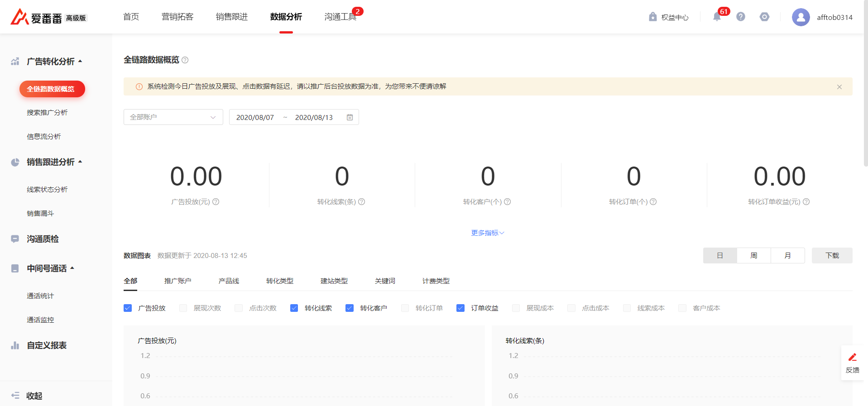
Task: Check the 点击次数 checkbox
Action: tap(239, 308)
